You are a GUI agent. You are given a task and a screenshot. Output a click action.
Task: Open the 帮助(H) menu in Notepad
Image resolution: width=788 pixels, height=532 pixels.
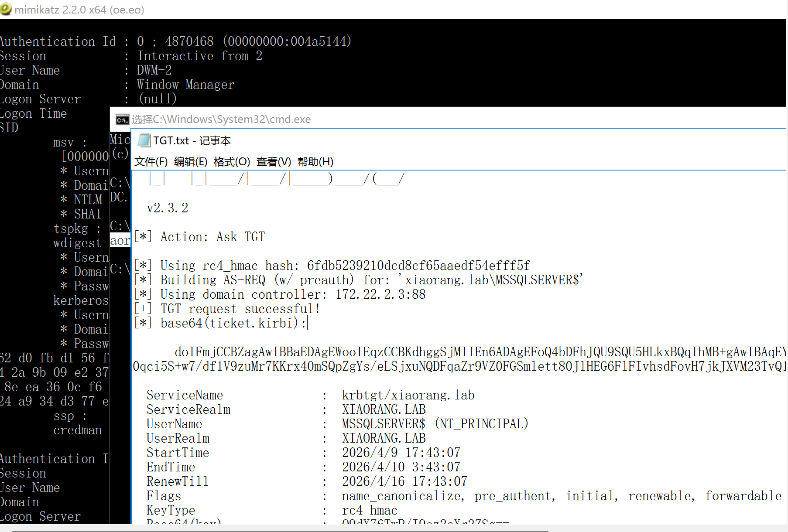[x=315, y=162]
